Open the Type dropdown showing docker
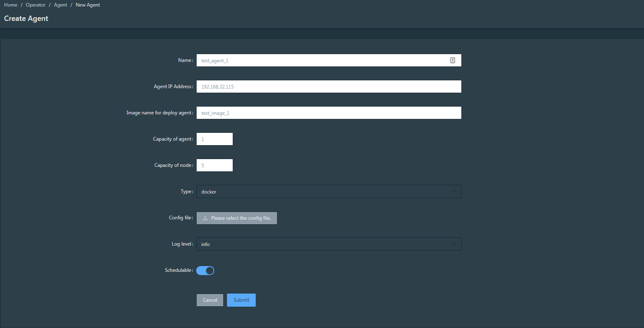Viewport: 644px width, 328px height. click(329, 191)
